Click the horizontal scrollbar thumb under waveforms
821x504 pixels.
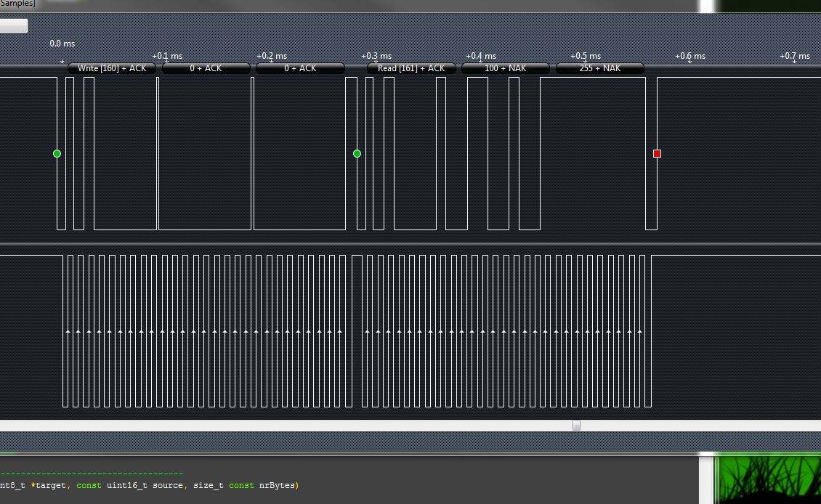[x=576, y=426]
